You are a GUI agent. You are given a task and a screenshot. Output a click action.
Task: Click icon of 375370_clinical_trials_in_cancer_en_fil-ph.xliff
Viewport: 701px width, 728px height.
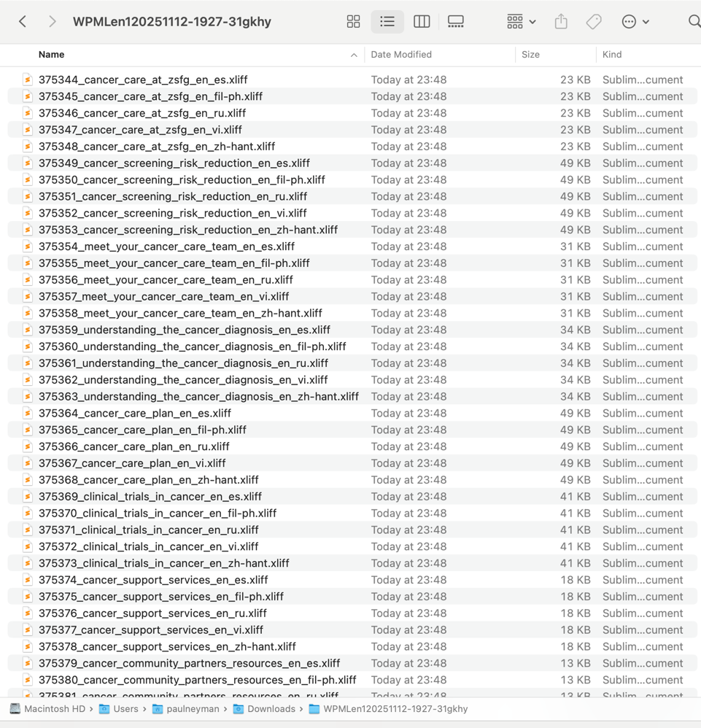coord(28,514)
